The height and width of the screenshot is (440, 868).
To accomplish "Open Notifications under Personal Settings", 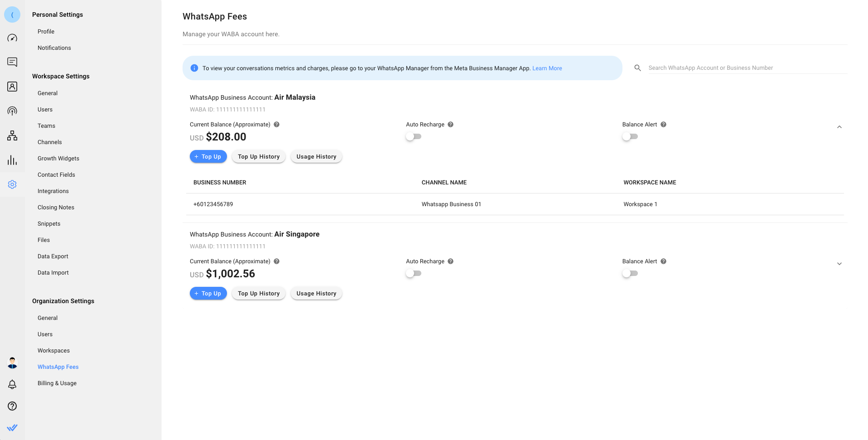I will click(x=54, y=48).
